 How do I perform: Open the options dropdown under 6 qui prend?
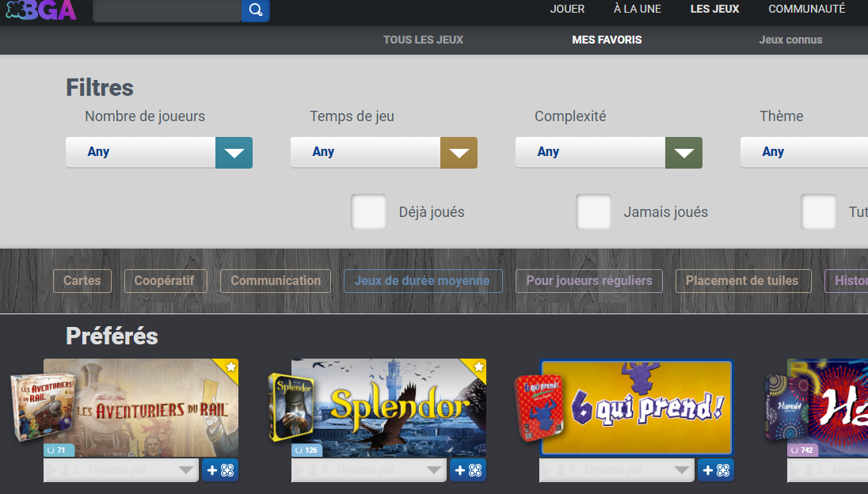click(617, 470)
